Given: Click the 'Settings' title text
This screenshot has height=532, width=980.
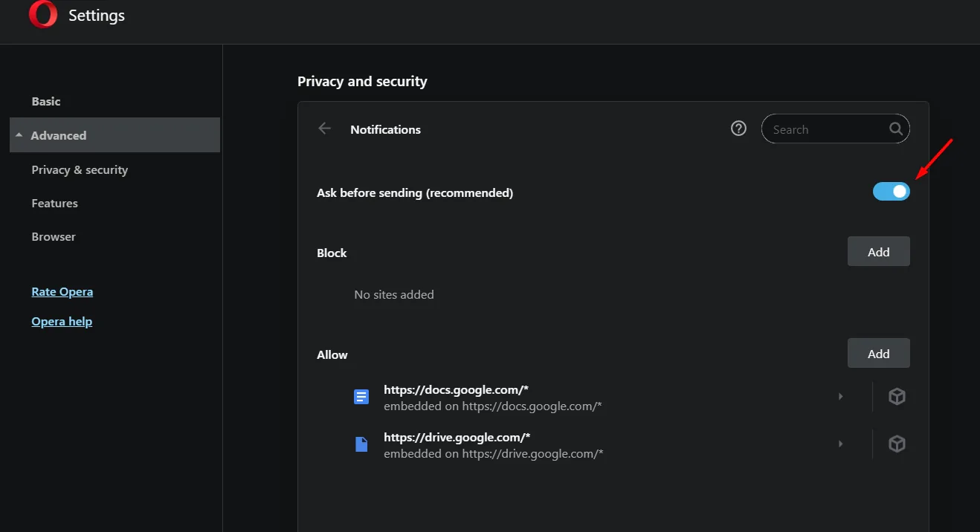Looking at the screenshot, I should pyautogui.click(x=97, y=15).
